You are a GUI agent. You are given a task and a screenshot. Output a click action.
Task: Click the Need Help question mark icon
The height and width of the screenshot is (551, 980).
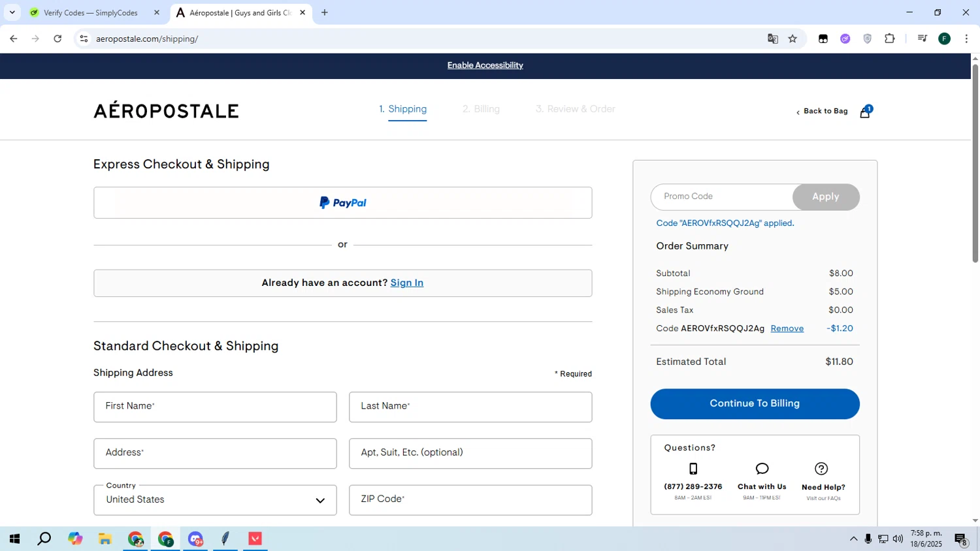click(x=821, y=469)
